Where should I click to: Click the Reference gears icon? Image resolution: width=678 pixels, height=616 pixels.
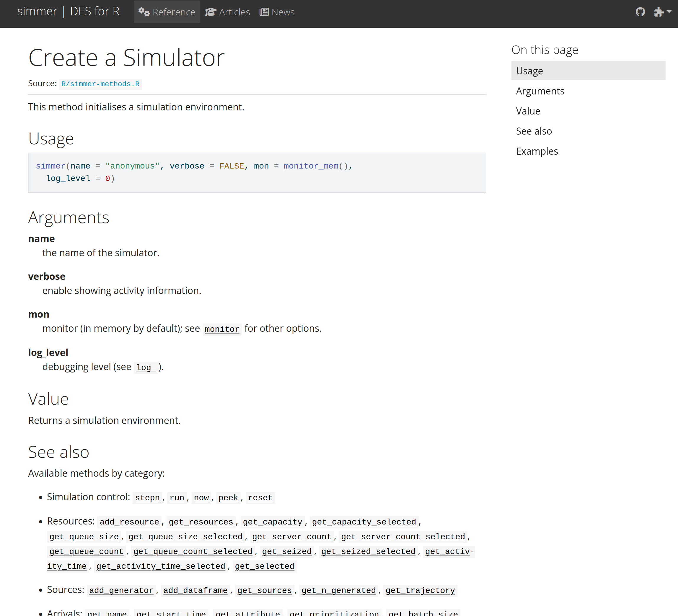click(144, 12)
